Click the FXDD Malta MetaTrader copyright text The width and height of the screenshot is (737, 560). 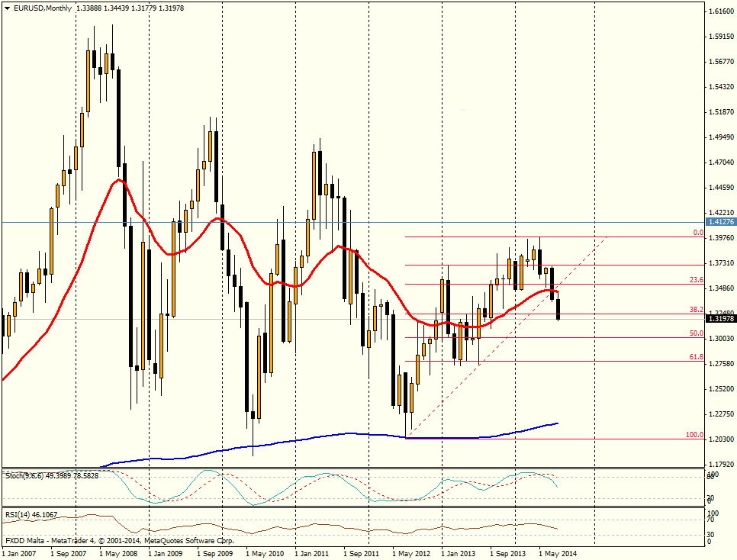click(x=119, y=540)
